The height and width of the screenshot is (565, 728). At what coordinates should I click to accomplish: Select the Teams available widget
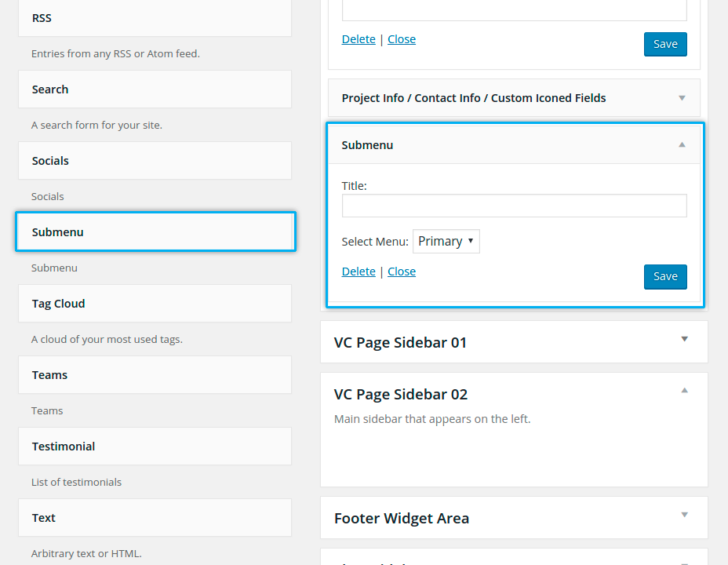click(155, 375)
